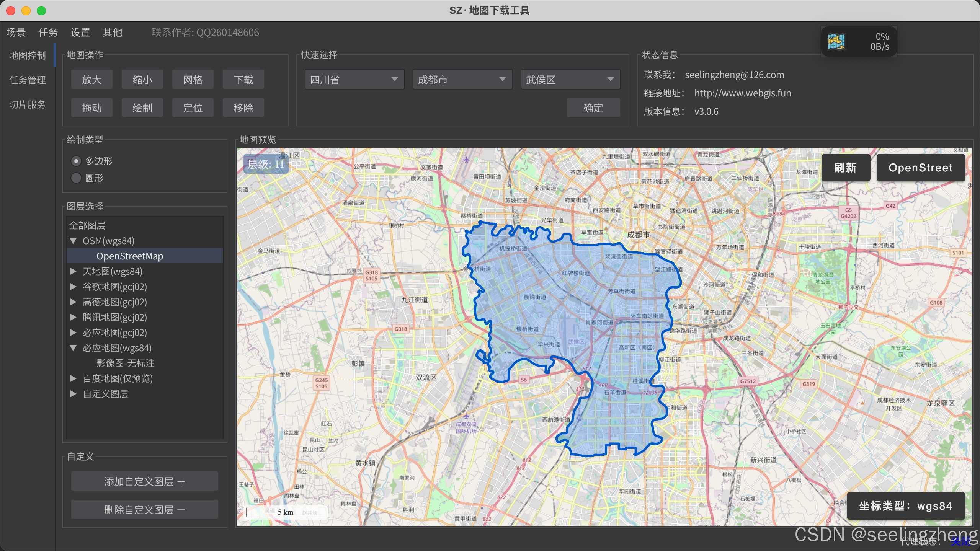The width and height of the screenshot is (980, 551).
Task: Click the 刷新 button on the map
Action: click(x=845, y=168)
